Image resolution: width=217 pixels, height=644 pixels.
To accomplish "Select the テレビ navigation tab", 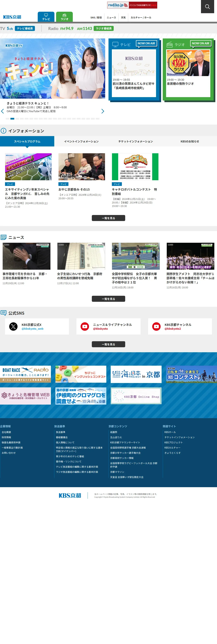I will coord(46,17).
